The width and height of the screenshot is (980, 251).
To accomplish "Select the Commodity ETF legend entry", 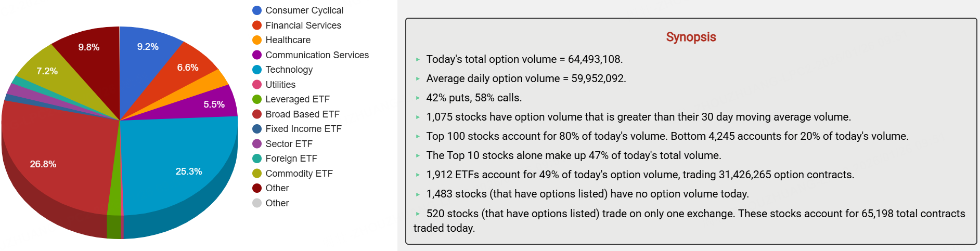I will tap(299, 174).
